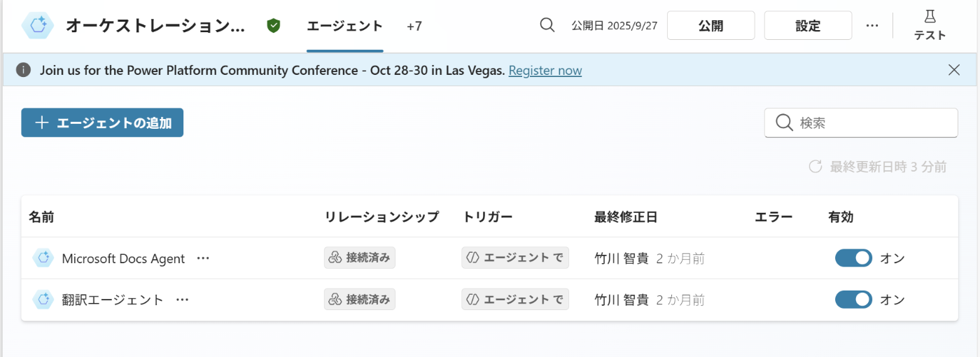Select the エージェント tab
The width and height of the screenshot is (980, 357).
(344, 26)
